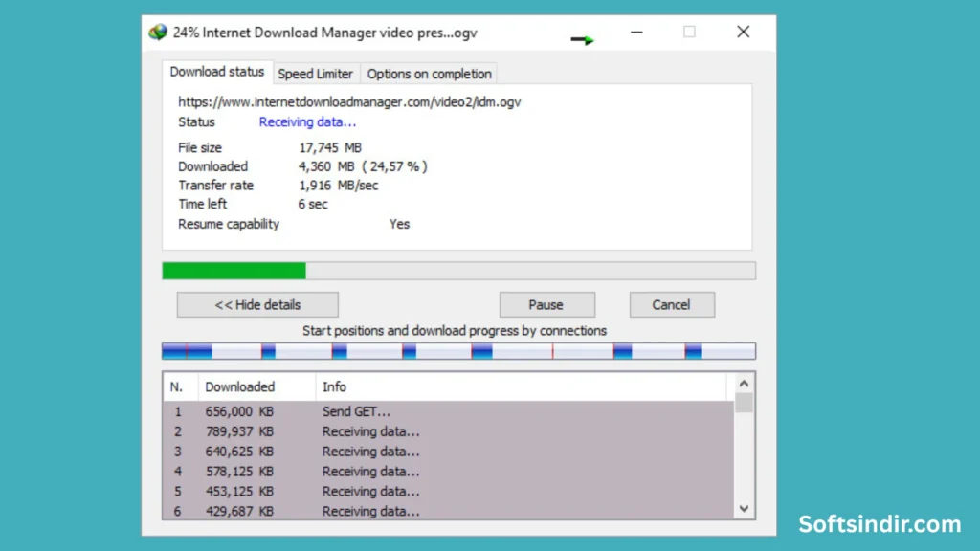Image resolution: width=980 pixels, height=551 pixels.
Task: Cancel the download
Action: point(671,304)
